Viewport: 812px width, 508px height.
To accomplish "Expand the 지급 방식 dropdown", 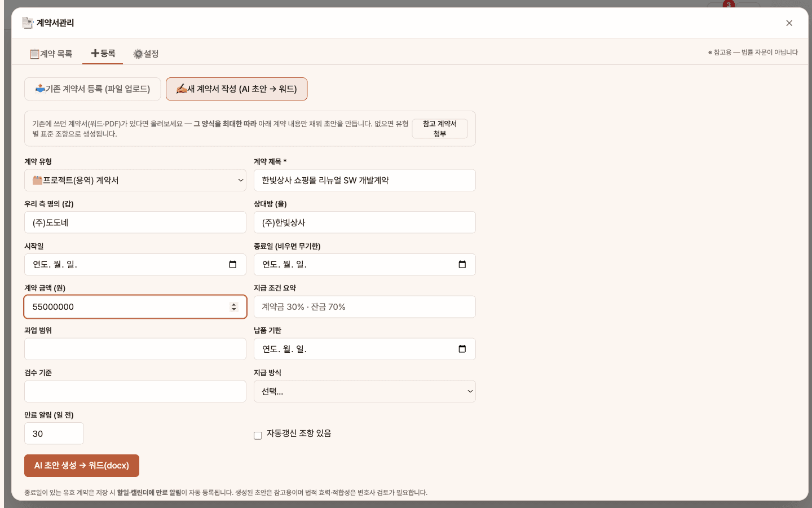I will click(x=365, y=391).
